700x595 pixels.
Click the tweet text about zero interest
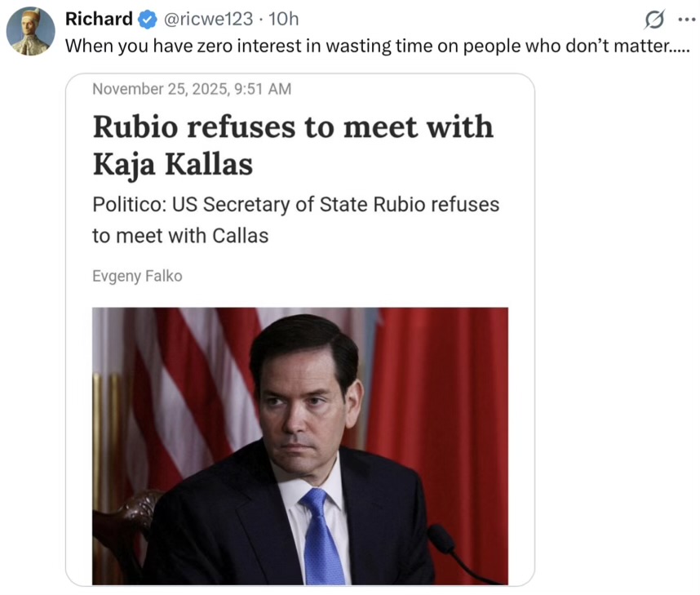(x=377, y=46)
